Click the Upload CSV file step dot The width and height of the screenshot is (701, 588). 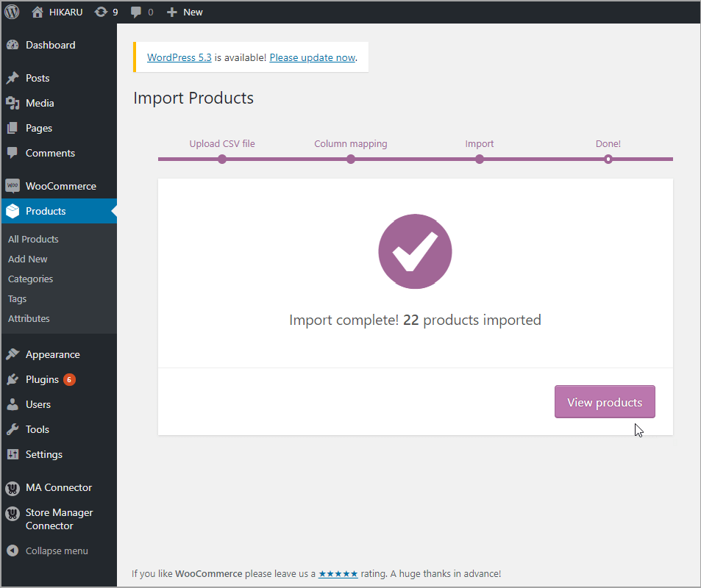(222, 159)
